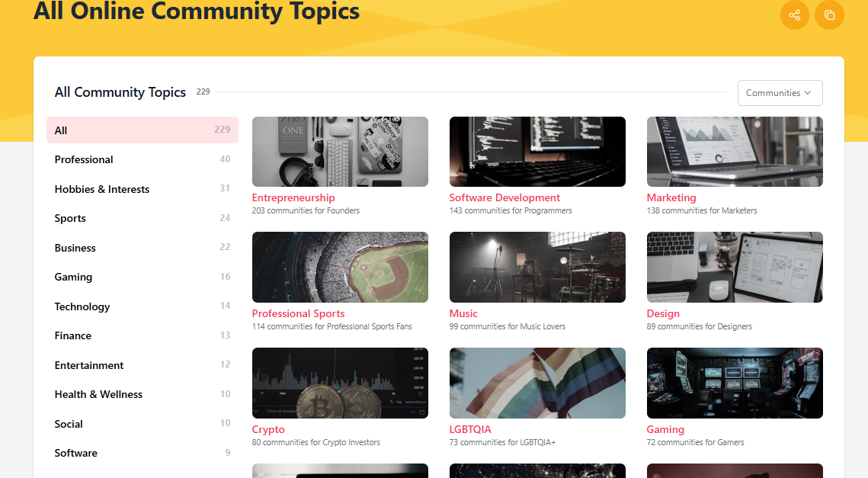Image resolution: width=868 pixels, height=478 pixels.
Task: Click the copy icon button
Action: 829,15
